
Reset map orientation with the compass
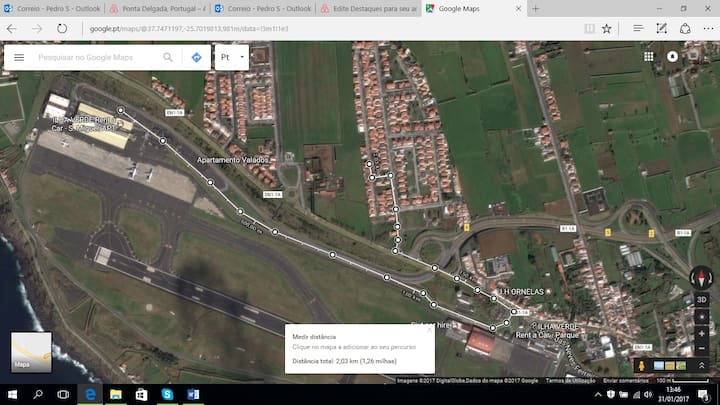click(x=701, y=276)
